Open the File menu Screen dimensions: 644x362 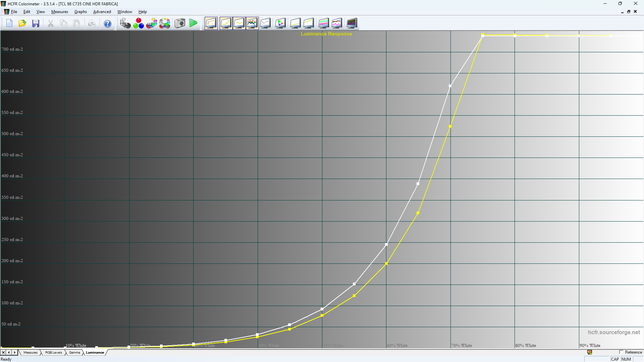[14, 12]
